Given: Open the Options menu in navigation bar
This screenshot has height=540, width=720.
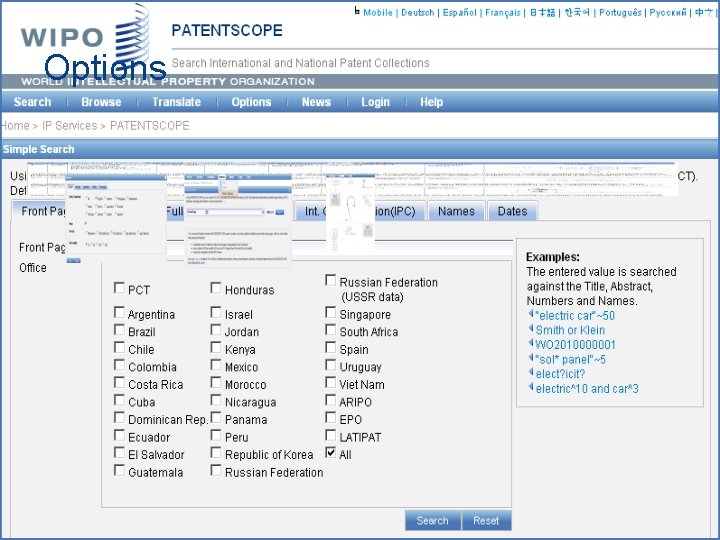Looking at the screenshot, I should (251, 102).
